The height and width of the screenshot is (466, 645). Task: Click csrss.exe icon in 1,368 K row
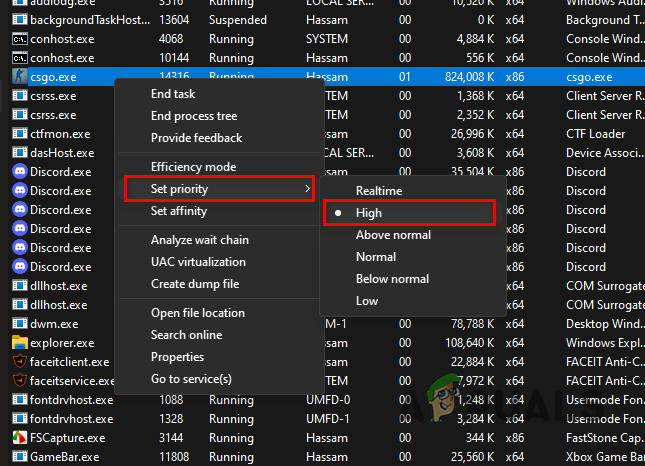(20, 95)
